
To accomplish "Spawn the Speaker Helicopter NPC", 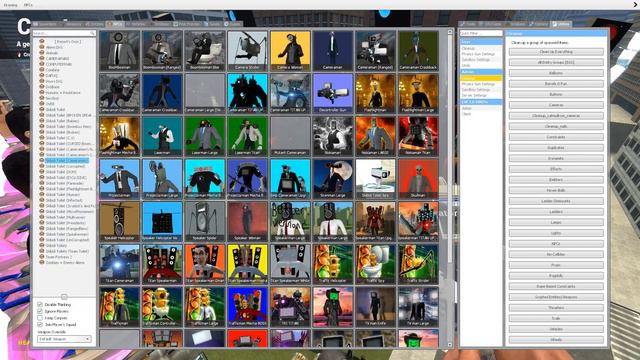I will pyautogui.click(x=119, y=221).
